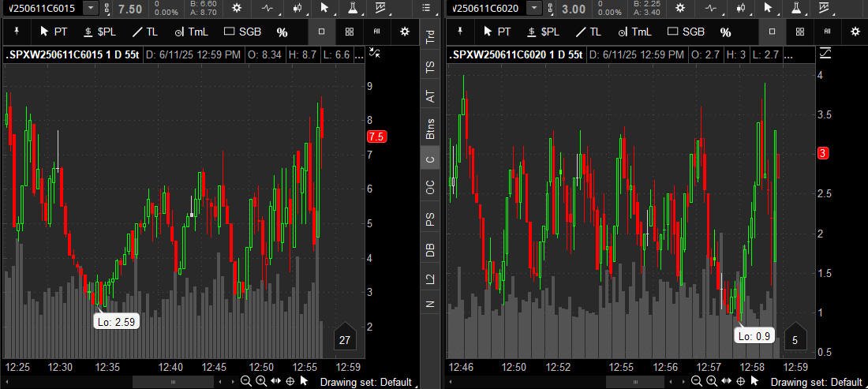Expand the symbol dropdown for C6015
868x389 pixels.
(x=91, y=8)
